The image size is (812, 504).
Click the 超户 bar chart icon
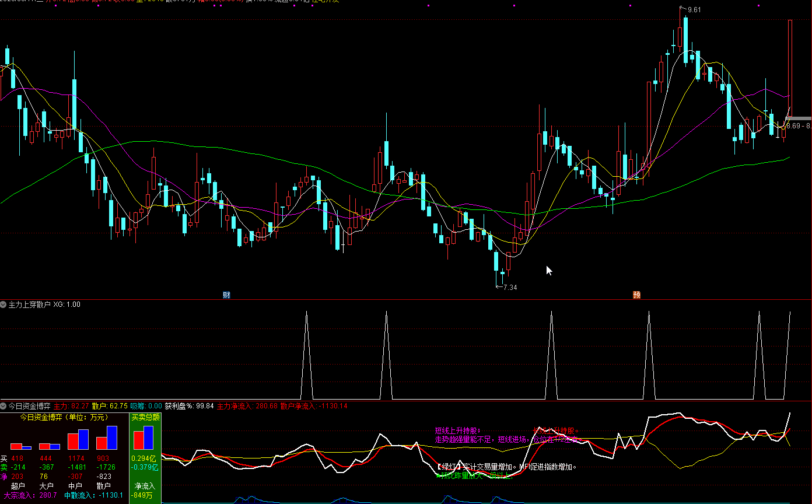[21, 446]
